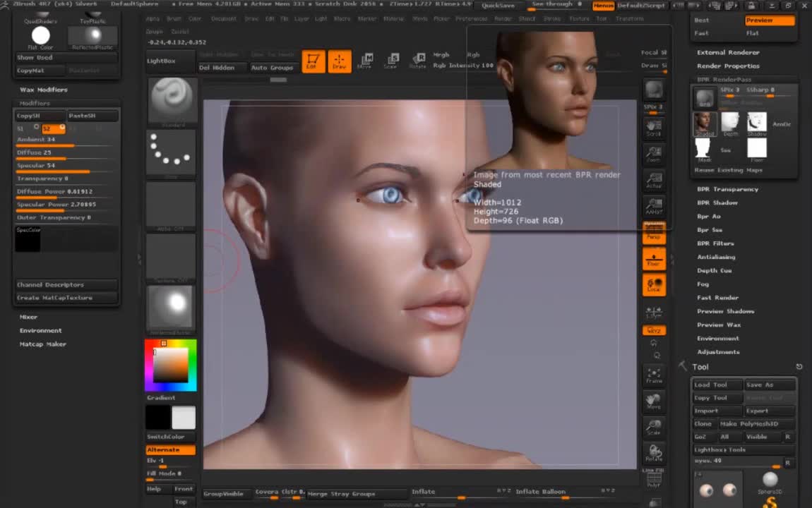Select the Flat Color material sphere
Image resolution: width=812 pixels, height=508 pixels.
click(x=40, y=37)
